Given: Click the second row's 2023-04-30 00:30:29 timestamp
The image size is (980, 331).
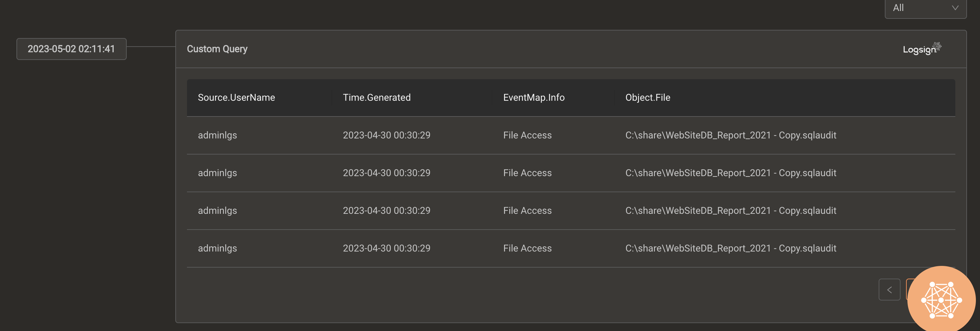Looking at the screenshot, I should 387,173.
